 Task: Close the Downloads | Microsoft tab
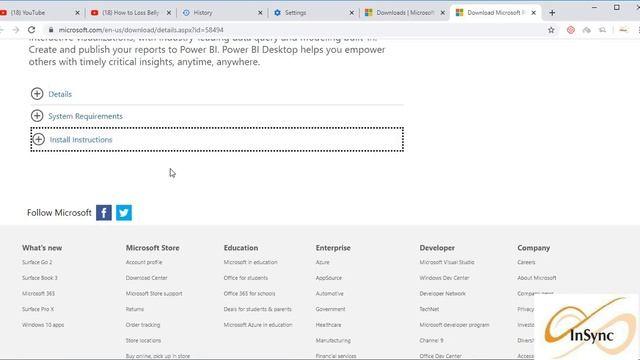442,13
